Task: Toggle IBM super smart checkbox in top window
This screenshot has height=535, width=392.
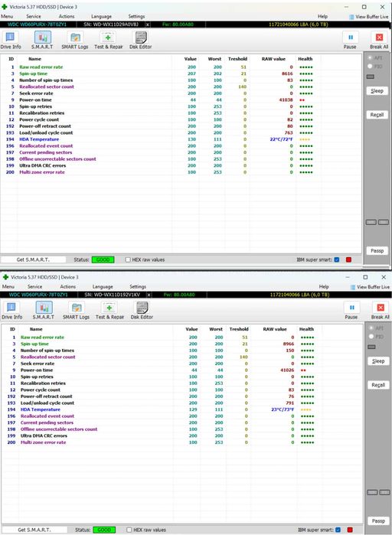Action: tap(337, 259)
